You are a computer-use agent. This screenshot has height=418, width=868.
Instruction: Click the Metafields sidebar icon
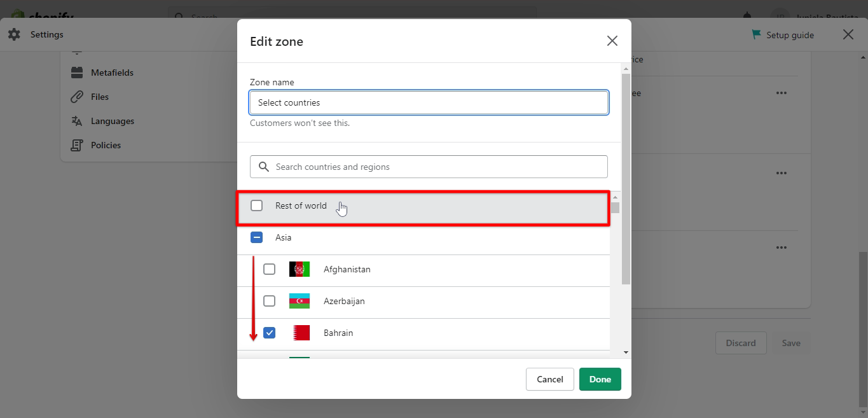[76, 72]
